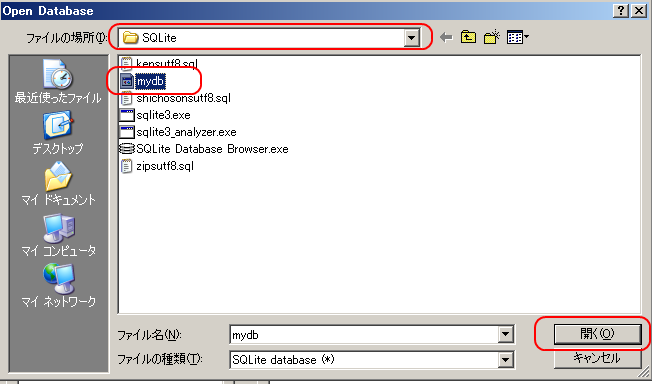Expand the folder location (SQLite) dropdown arrow
The image size is (652, 384).
411,38
